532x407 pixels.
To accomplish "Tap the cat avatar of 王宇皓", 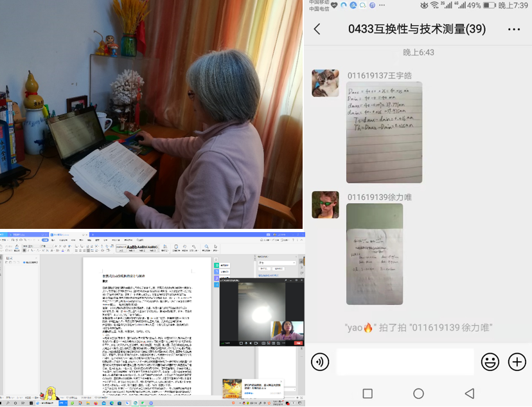I will pos(325,83).
